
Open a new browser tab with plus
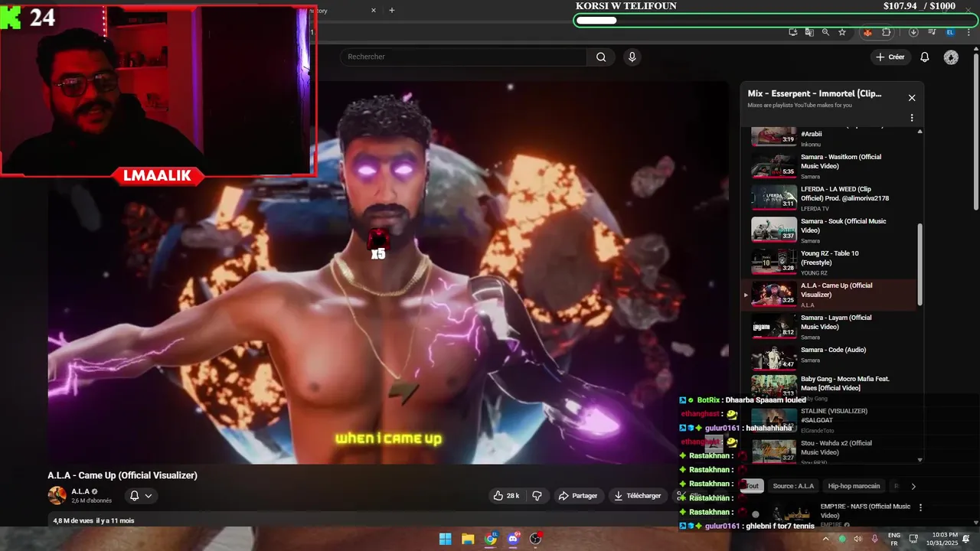pyautogui.click(x=392, y=11)
